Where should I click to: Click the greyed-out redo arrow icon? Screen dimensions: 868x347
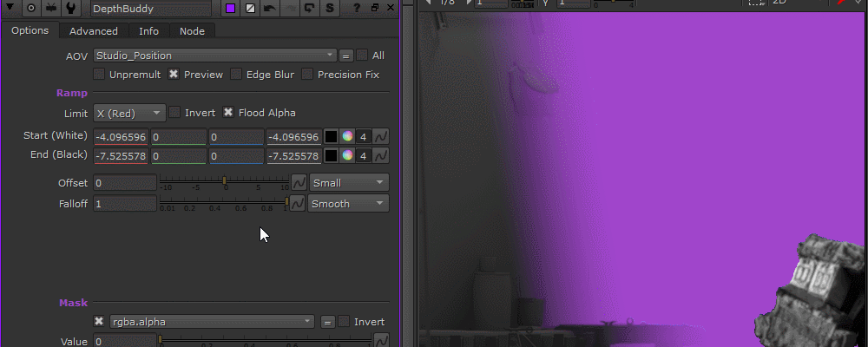click(x=290, y=8)
